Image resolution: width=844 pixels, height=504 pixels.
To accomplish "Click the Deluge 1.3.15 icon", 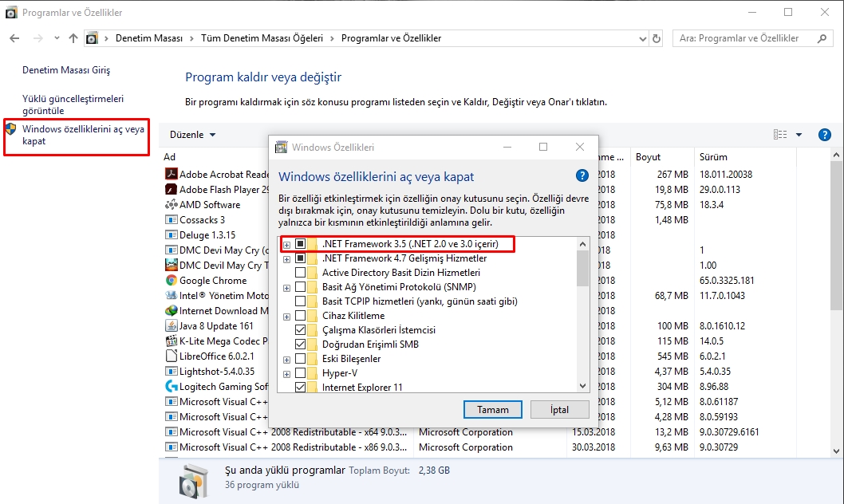I will click(x=172, y=234).
